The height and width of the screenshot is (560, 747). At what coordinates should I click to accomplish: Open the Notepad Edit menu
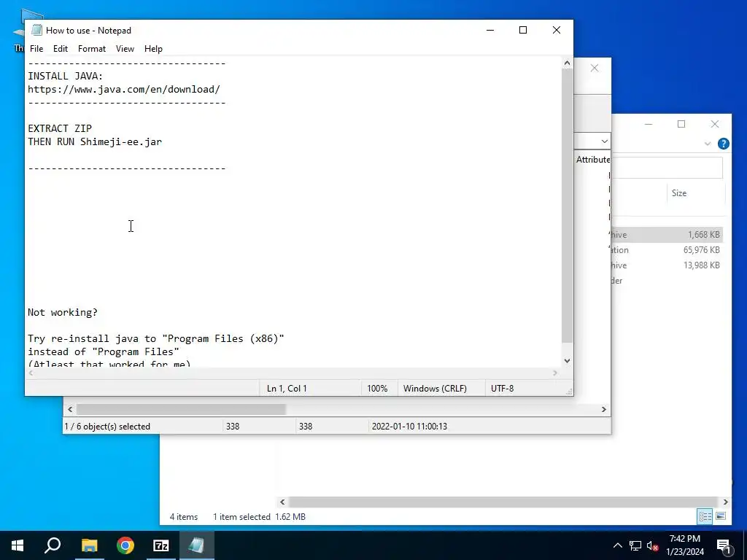(x=60, y=49)
